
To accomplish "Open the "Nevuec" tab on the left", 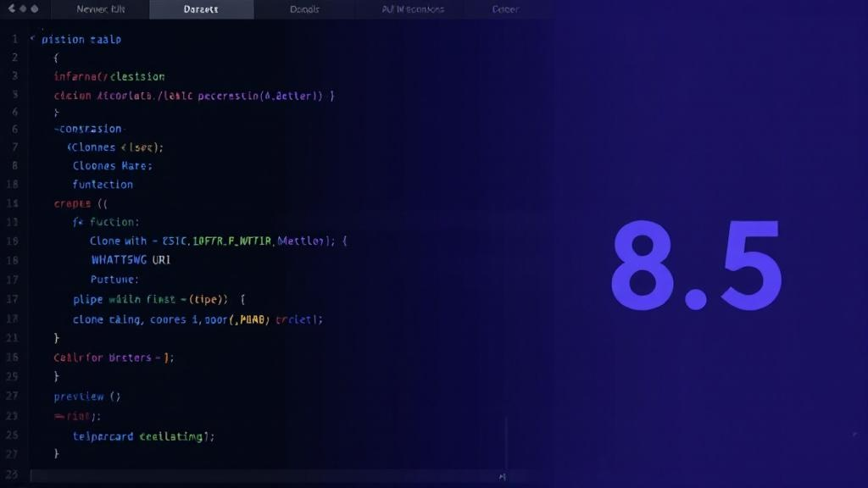I will 99,9.
